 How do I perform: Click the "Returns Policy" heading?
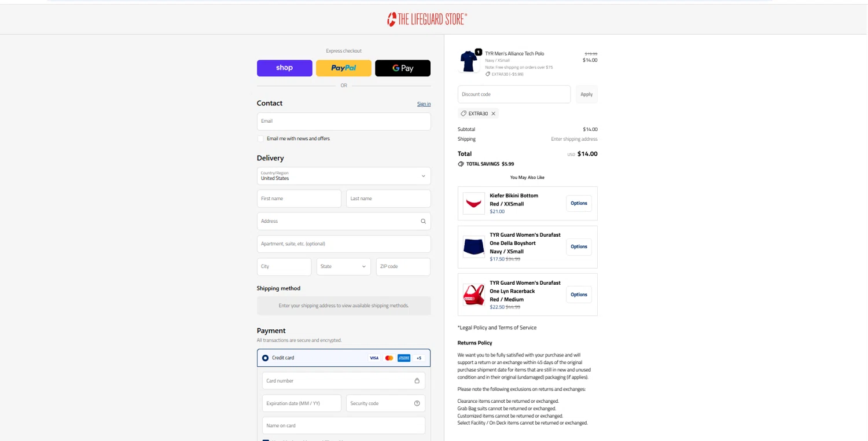coord(475,343)
